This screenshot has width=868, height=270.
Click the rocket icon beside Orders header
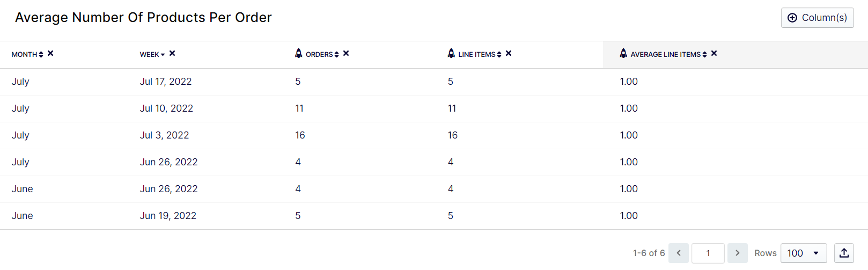coord(299,53)
